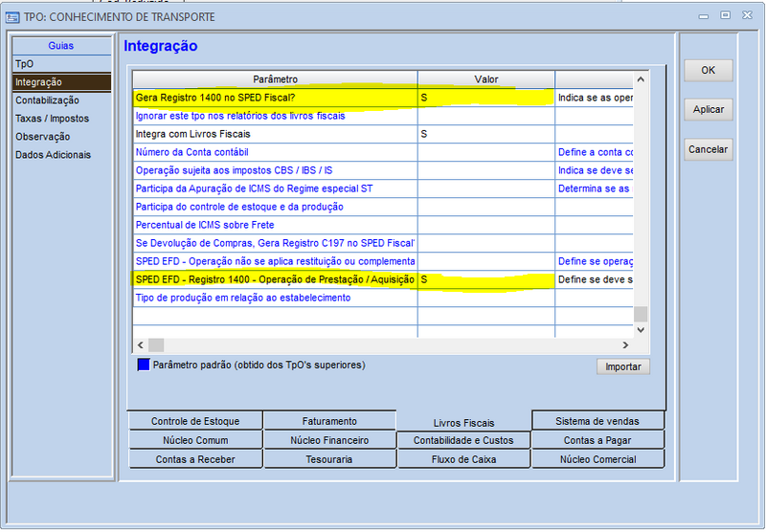Open Taxas / Impostos guide
The height and width of the screenshot is (532, 766).
(x=52, y=119)
